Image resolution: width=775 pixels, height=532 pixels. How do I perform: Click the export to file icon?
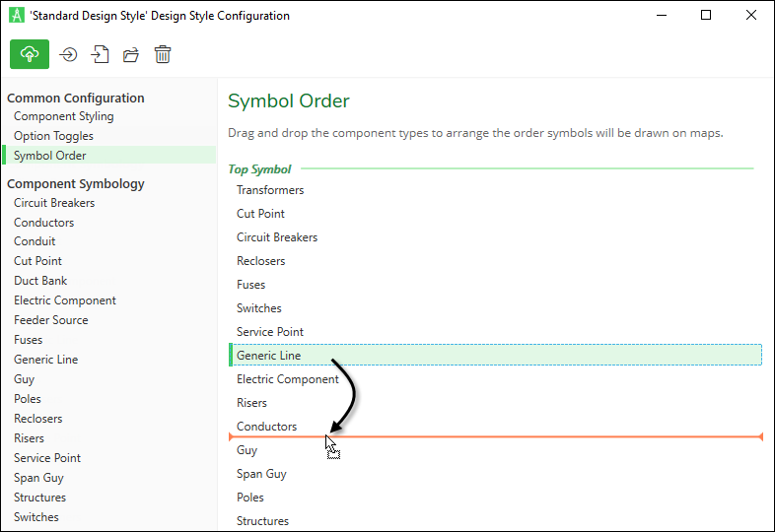pos(100,54)
